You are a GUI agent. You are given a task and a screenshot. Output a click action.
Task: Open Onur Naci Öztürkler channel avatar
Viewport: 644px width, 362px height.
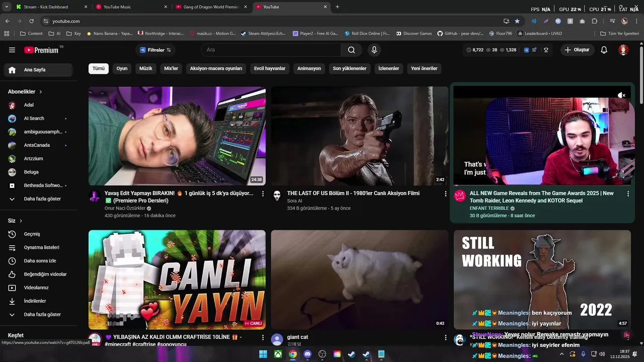click(x=95, y=196)
